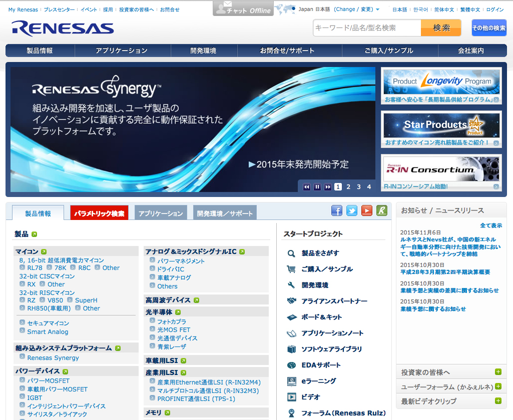513x420 pixels.
Task: Click 全て表示 in the news panel
Action: [x=491, y=225]
